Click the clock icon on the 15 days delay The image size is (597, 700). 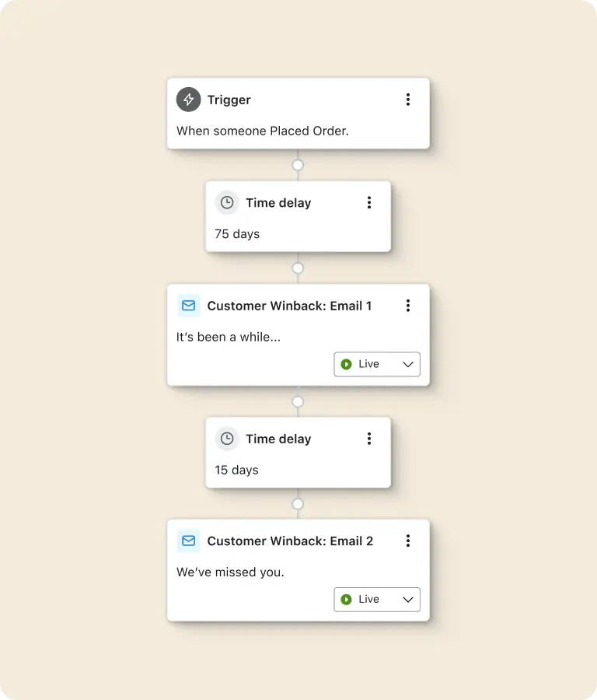pos(227,439)
